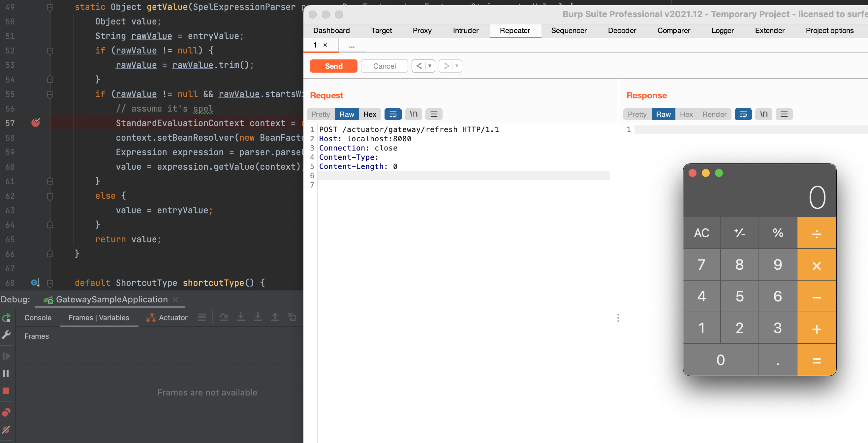Click fold end marker at line 66
The image size is (868, 443).
(x=50, y=254)
